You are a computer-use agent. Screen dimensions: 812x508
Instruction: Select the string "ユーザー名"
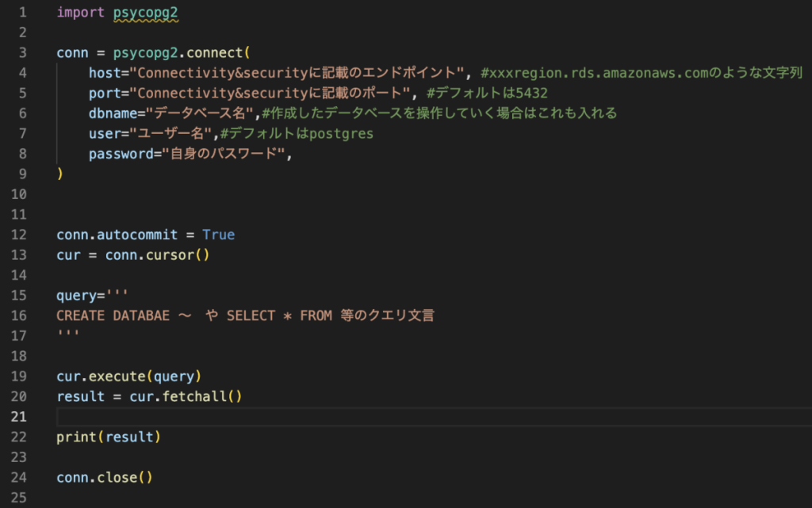pos(171,133)
